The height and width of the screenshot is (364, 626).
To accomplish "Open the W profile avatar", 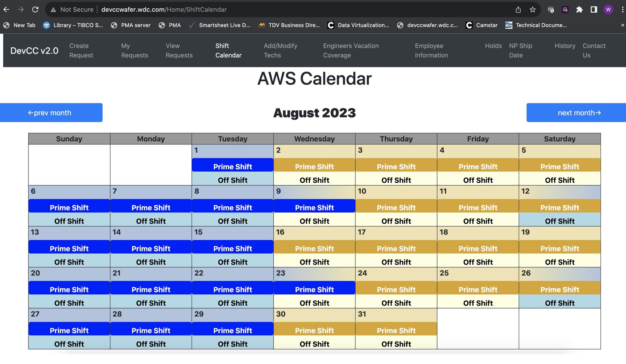I will pos(608,10).
